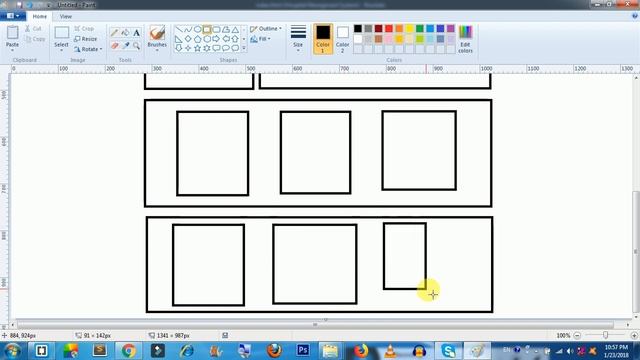Adjust the zoom slider handle

pyautogui.click(x=605, y=335)
